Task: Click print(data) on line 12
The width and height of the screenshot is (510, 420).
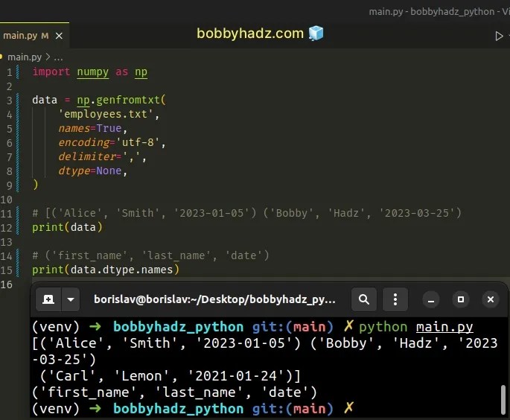Action: (x=67, y=227)
